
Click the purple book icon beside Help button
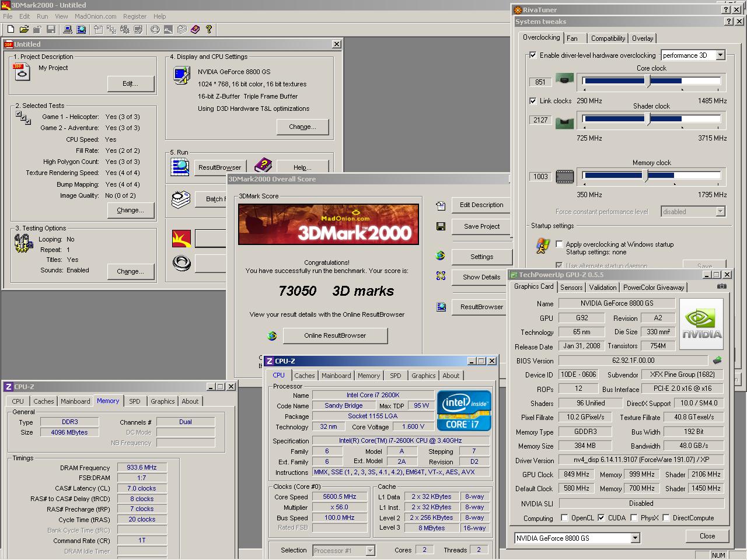click(x=263, y=166)
